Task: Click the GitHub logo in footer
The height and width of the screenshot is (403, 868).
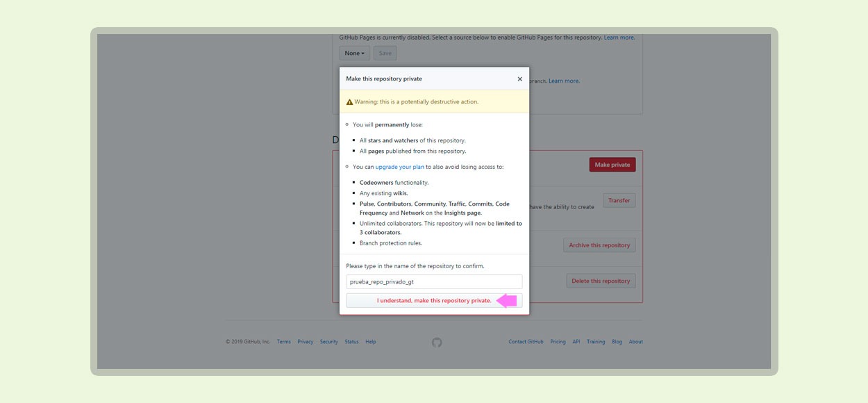Action: coord(437,342)
